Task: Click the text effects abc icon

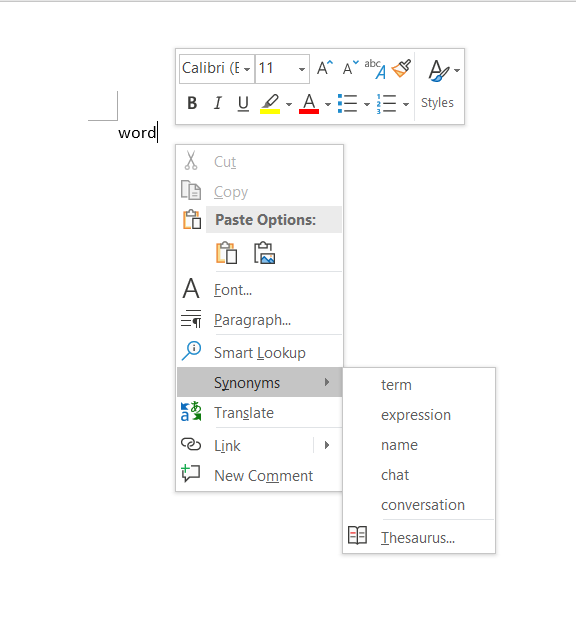Action: pyautogui.click(x=375, y=69)
